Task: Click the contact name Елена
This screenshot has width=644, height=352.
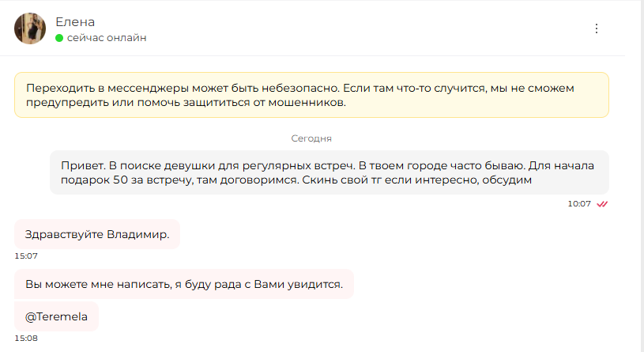Action: pyautogui.click(x=75, y=22)
